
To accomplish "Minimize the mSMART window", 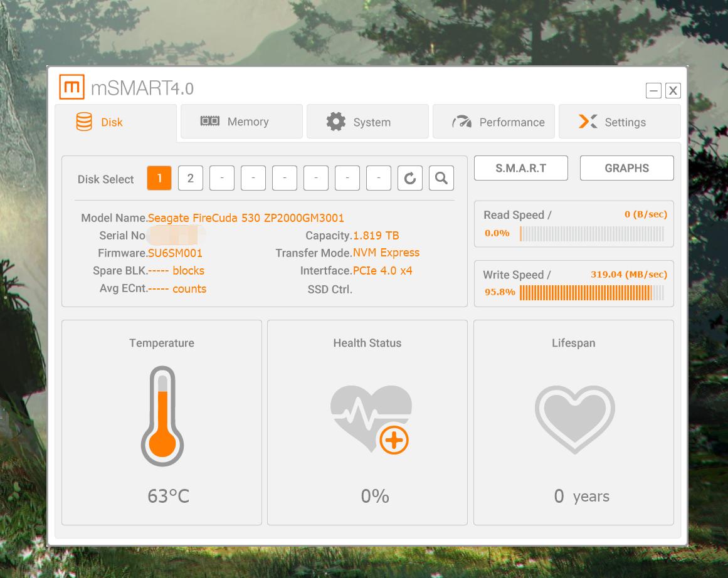I will coord(653,90).
